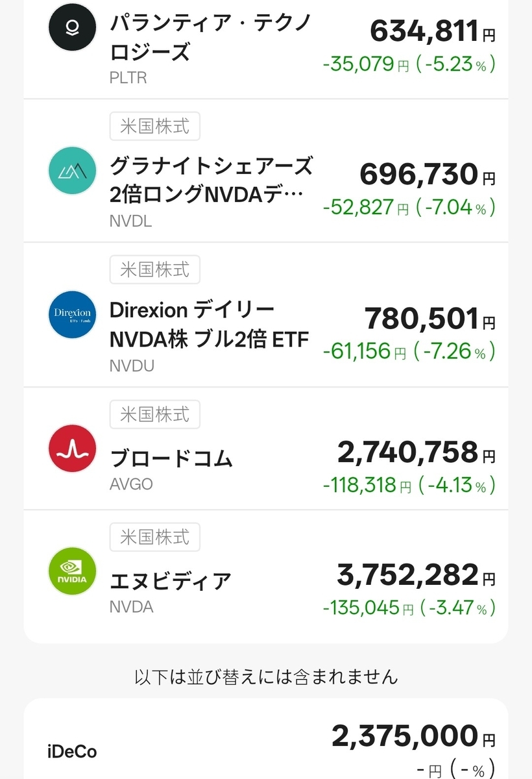
Task: Tap the -61,156円 NVDU loss figure
Action: (365, 352)
